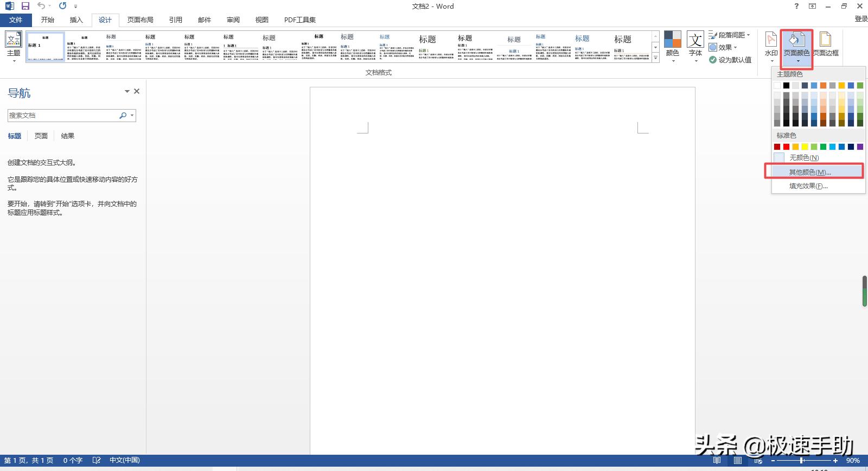The image size is (868, 471).
Task: Choose standard yellow color swatch
Action: pos(805,147)
